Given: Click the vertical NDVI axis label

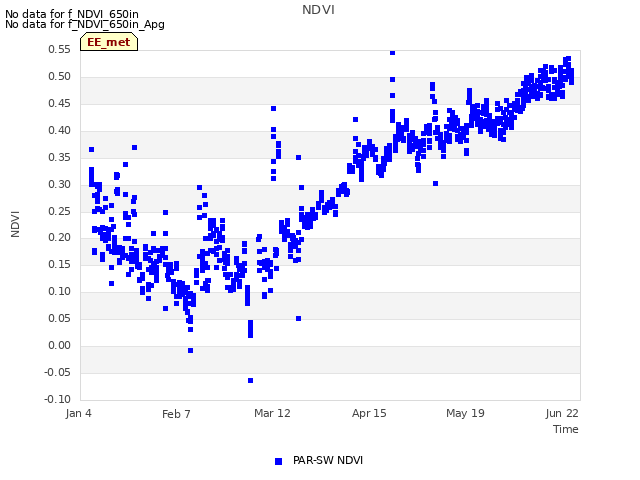Looking at the screenshot, I should (x=15, y=224).
